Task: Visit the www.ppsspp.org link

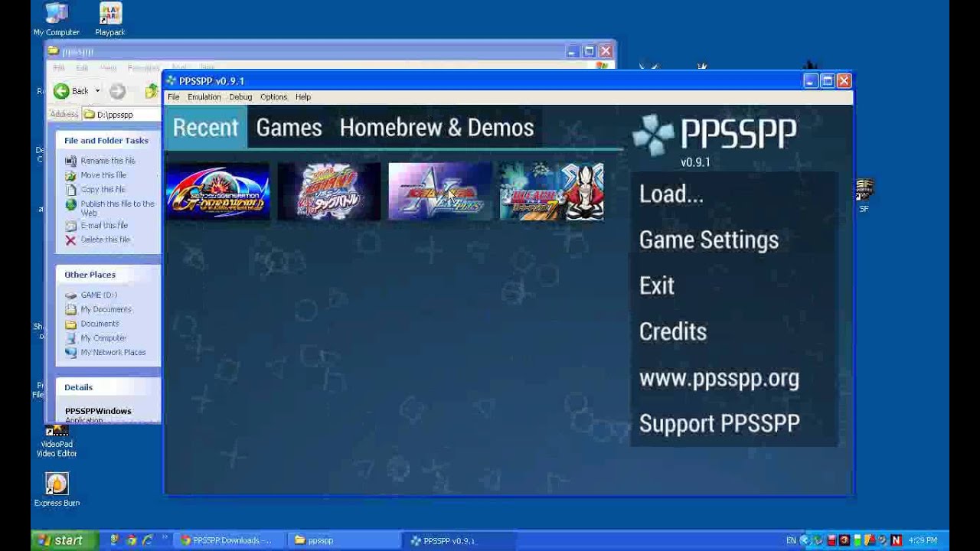Action: pos(733,378)
